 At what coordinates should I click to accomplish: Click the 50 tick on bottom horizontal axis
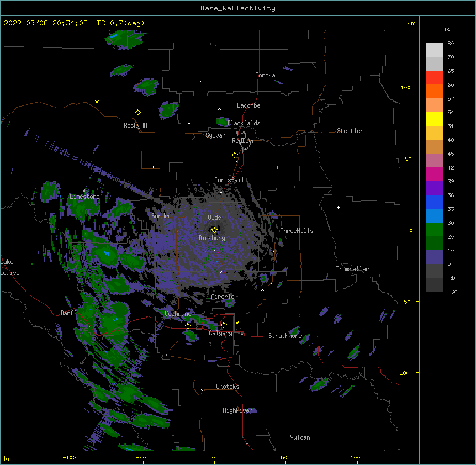284,457
